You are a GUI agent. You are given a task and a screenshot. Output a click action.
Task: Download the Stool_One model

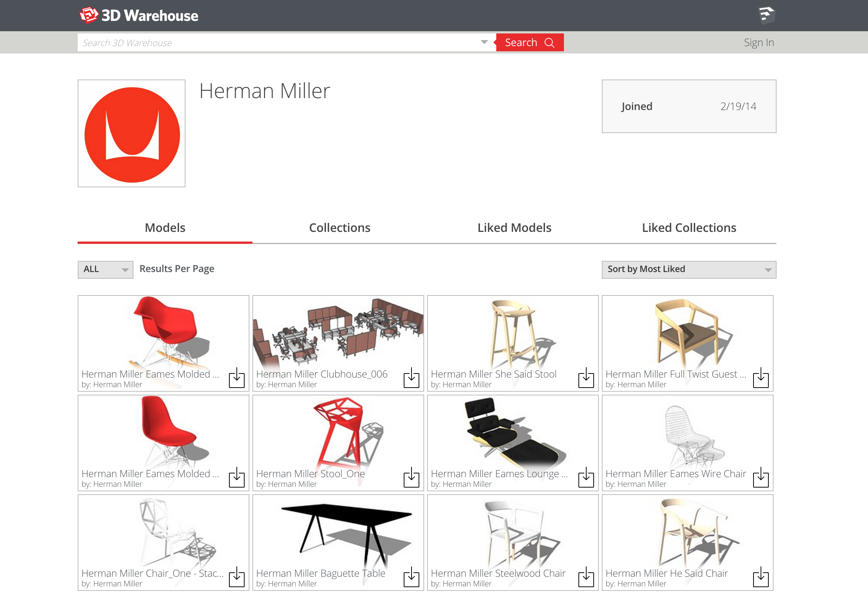click(411, 478)
